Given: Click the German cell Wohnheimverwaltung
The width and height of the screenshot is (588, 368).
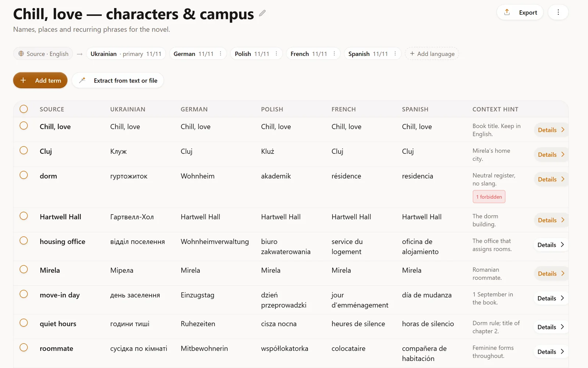Looking at the screenshot, I should click(x=215, y=242).
